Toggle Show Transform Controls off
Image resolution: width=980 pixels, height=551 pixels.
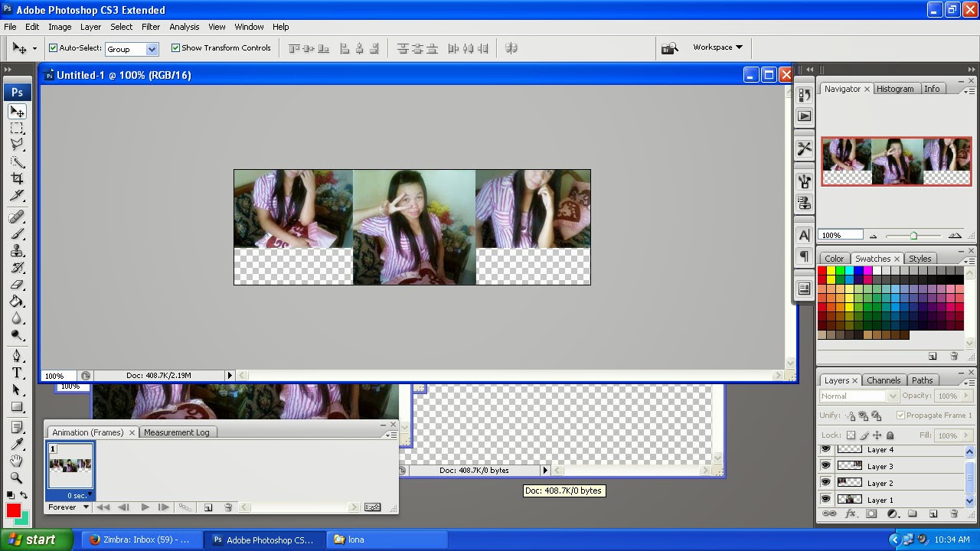tap(176, 47)
